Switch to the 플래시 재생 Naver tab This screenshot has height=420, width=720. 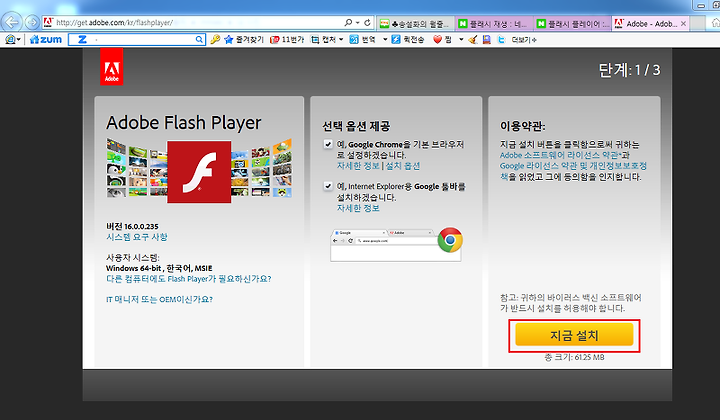[x=495, y=23]
